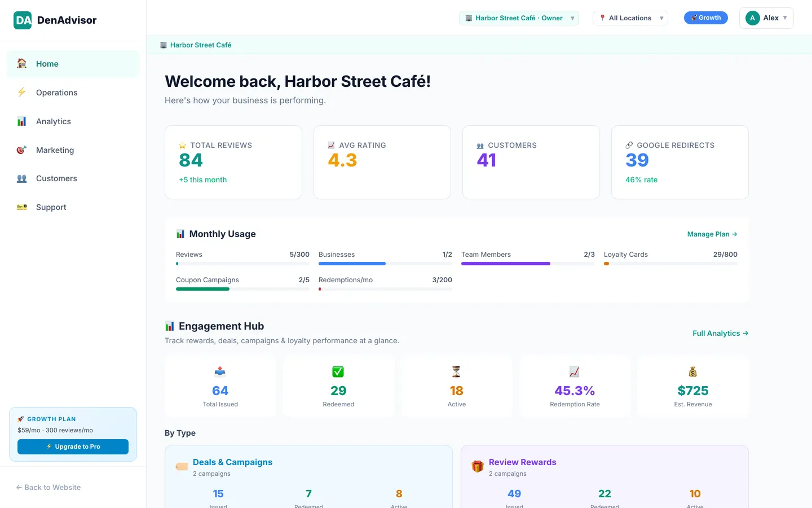Click the '64' Total Issued value

(x=220, y=391)
